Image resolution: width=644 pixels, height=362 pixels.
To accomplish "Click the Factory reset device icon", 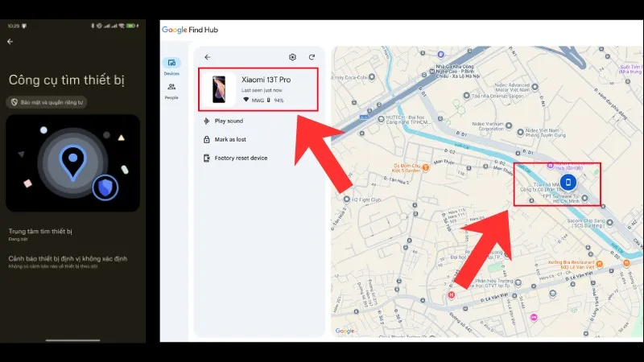I will pyautogui.click(x=207, y=158).
